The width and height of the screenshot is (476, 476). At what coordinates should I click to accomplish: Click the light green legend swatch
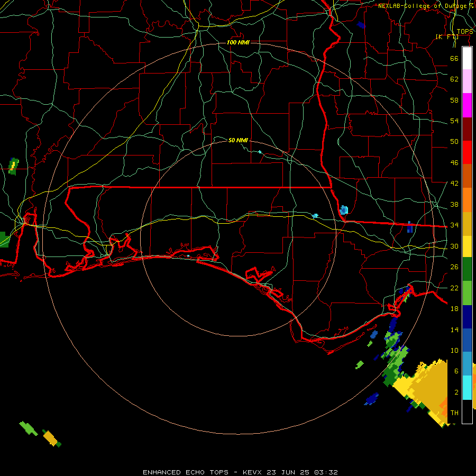coord(467,293)
